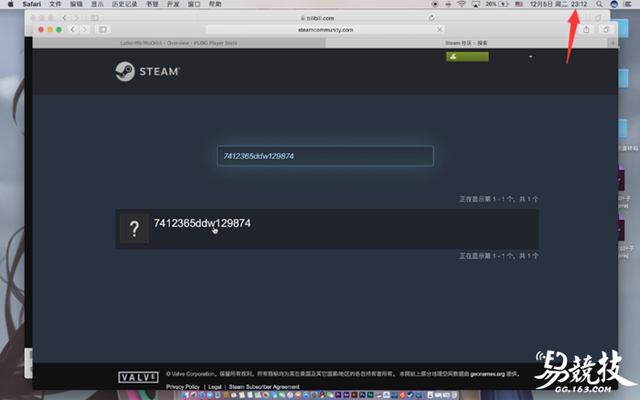
Task: Click the Siri icon in the menu bar
Action: coord(614,4)
